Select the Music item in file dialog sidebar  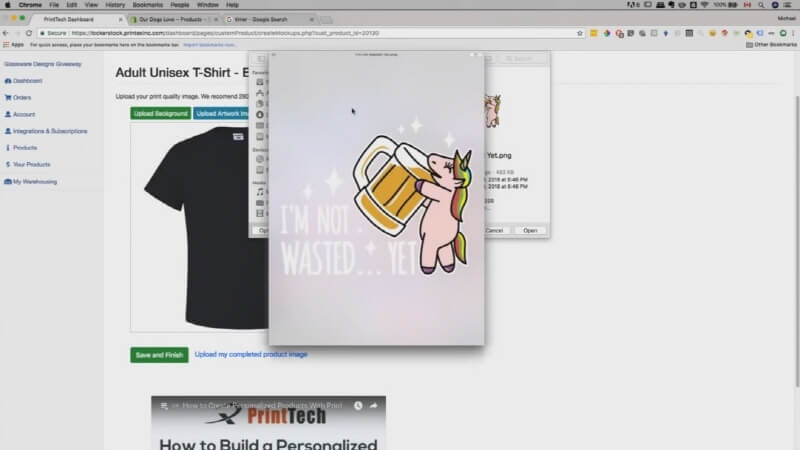[260, 192]
